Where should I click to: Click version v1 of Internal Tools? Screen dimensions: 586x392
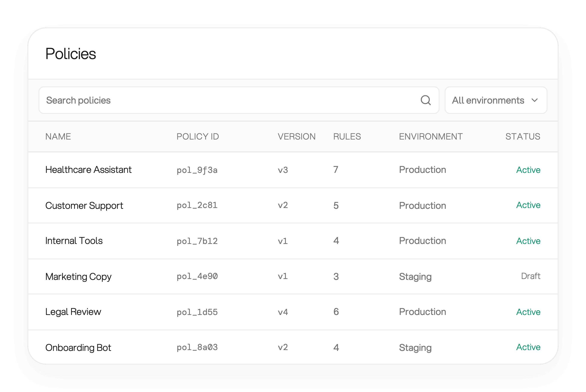click(x=283, y=241)
